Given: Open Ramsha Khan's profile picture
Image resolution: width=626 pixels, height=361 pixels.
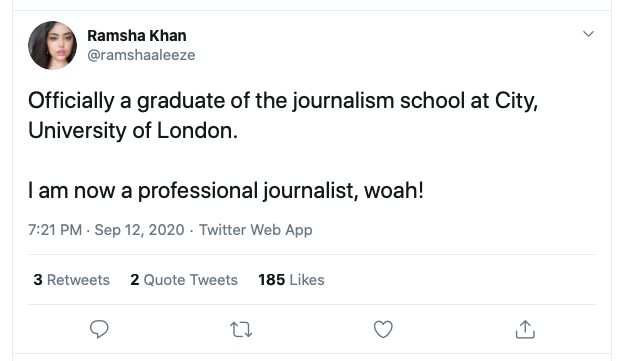Looking at the screenshot, I should (52, 45).
